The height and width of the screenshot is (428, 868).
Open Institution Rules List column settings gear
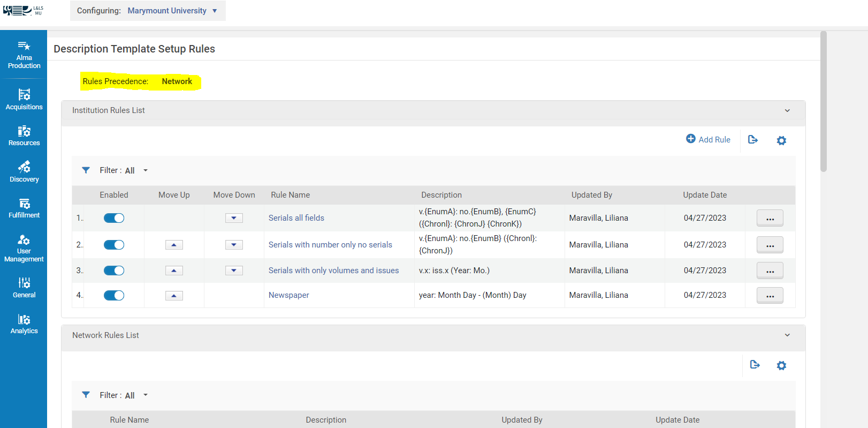781,140
